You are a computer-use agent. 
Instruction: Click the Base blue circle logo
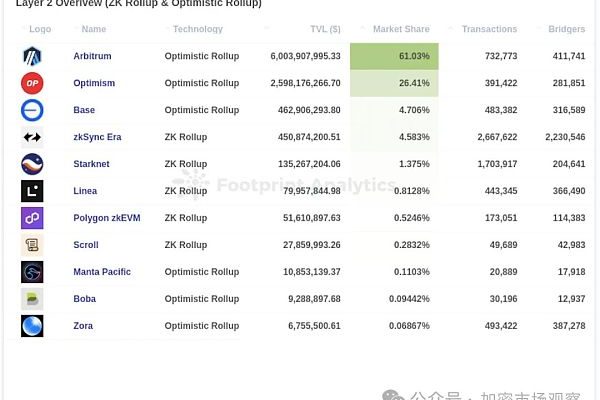(x=32, y=110)
